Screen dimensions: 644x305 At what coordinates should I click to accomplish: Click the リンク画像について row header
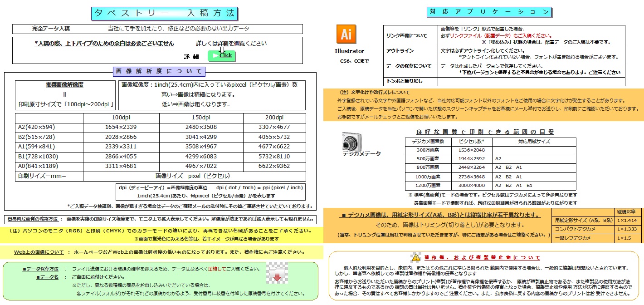click(x=410, y=35)
